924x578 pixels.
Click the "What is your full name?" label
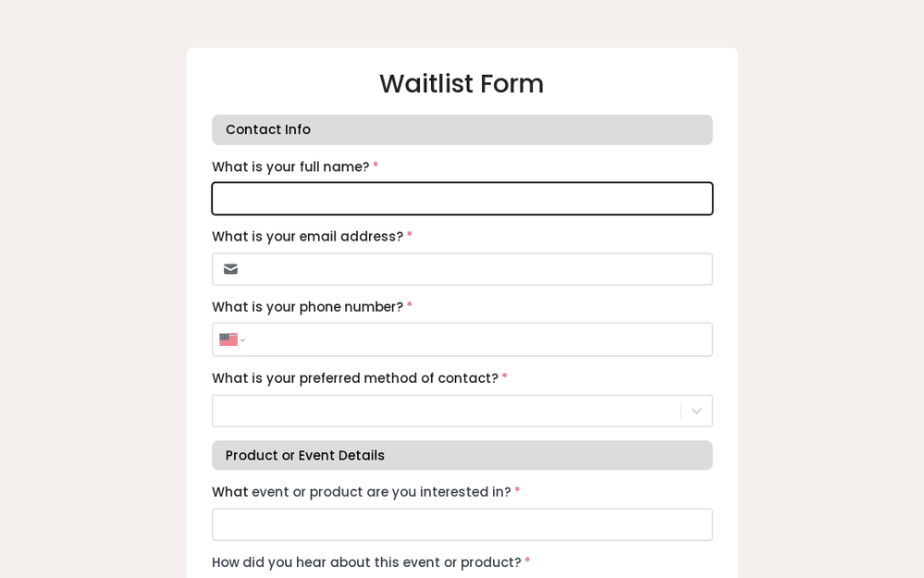290,166
